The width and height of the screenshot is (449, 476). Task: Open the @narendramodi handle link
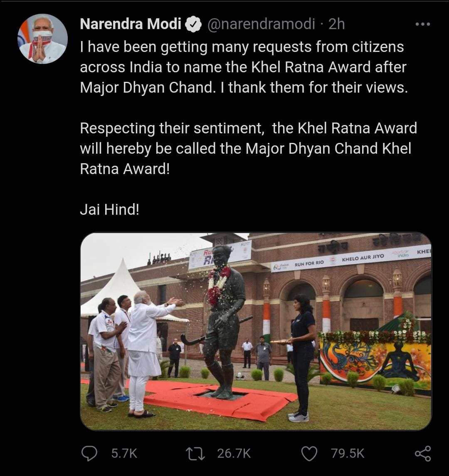click(261, 24)
